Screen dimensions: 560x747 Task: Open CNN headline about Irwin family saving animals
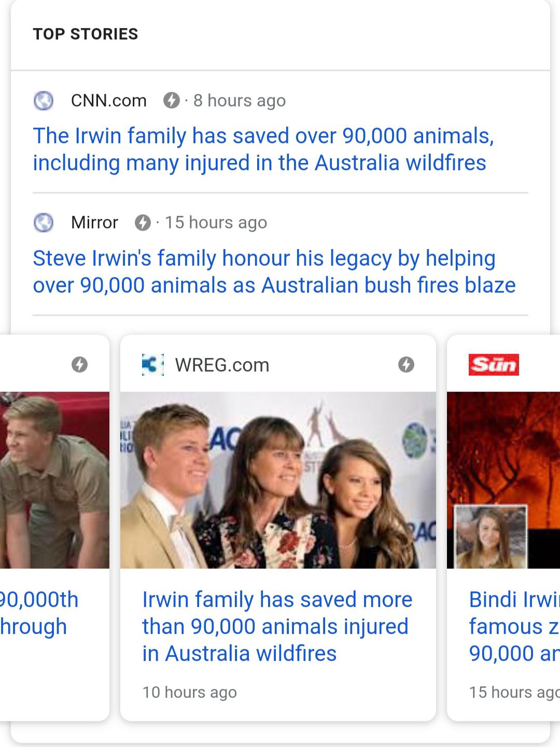coord(263,149)
